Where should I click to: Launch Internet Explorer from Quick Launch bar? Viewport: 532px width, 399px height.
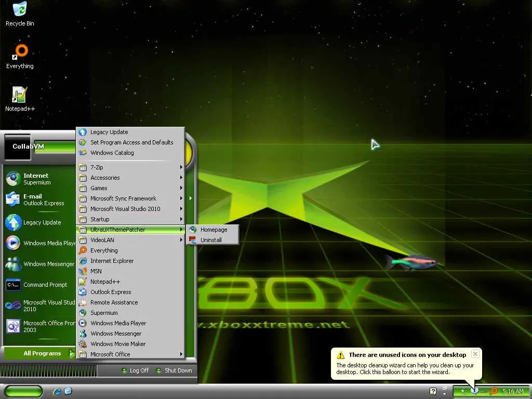click(x=57, y=391)
